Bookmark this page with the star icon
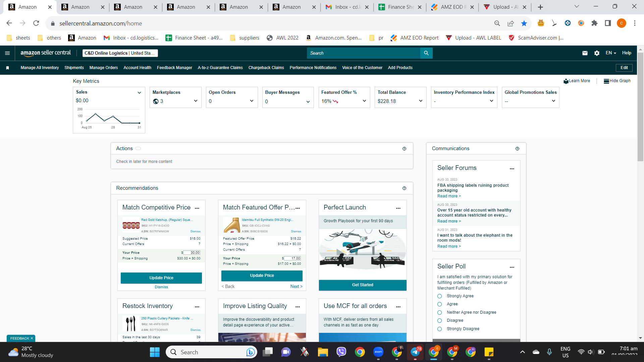Viewport: 644px width, 362px height. pyautogui.click(x=524, y=23)
